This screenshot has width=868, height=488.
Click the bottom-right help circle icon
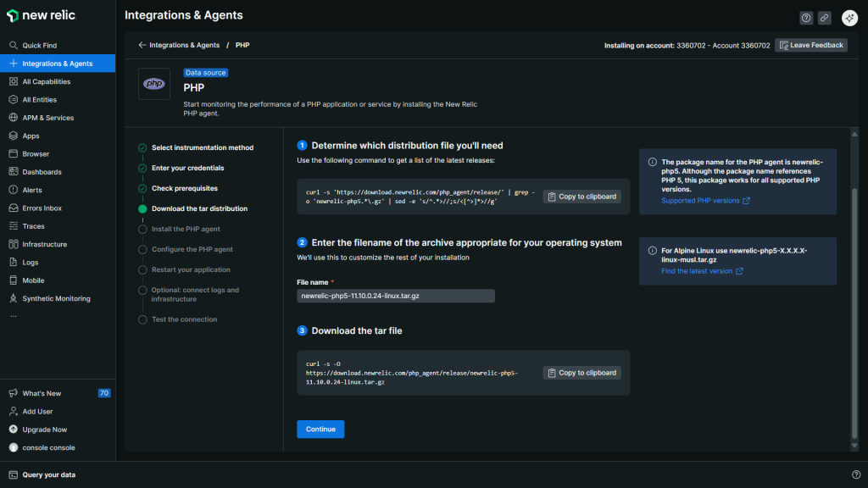click(x=855, y=474)
